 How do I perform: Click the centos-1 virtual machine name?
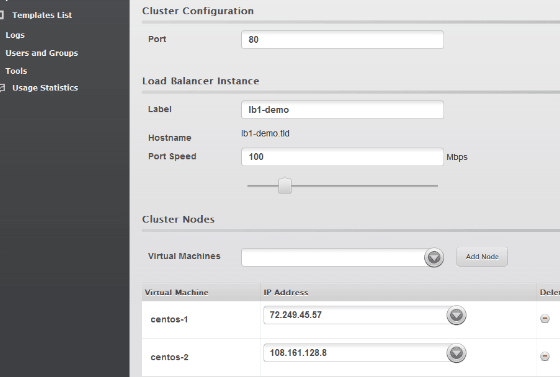point(169,319)
